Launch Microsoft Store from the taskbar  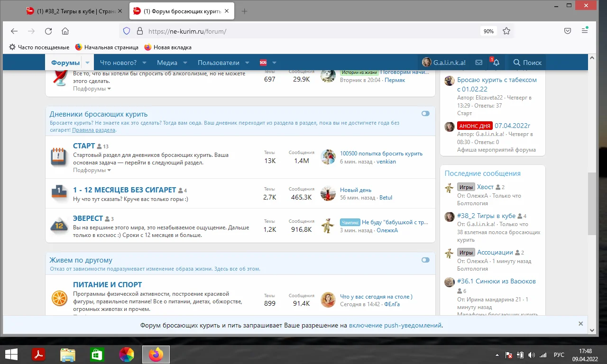pyautogui.click(x=97, y=354)
